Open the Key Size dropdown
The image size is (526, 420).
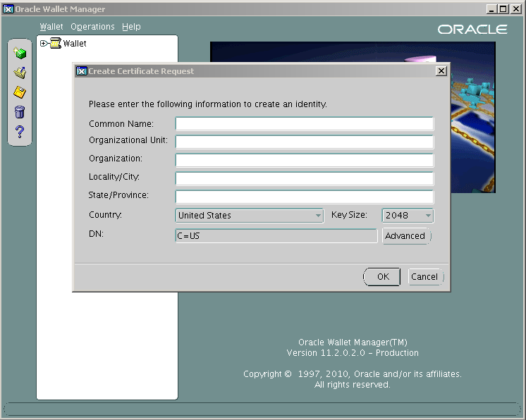click(408, 216)
